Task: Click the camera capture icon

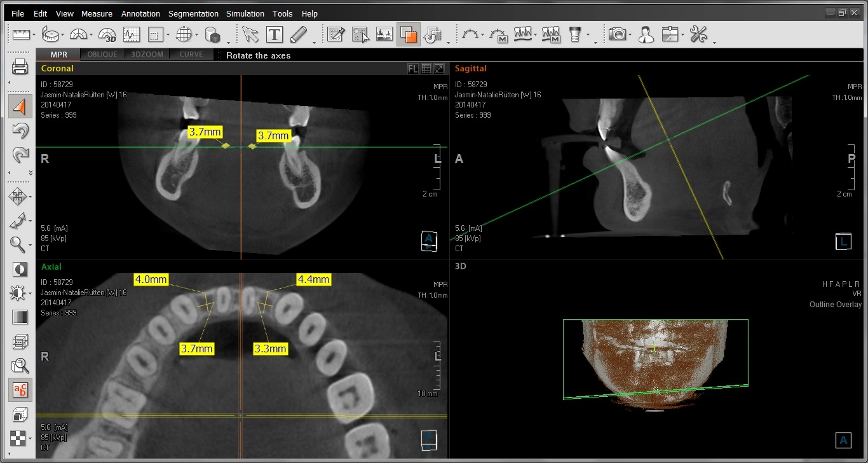Action: click(x=616, y=34)
